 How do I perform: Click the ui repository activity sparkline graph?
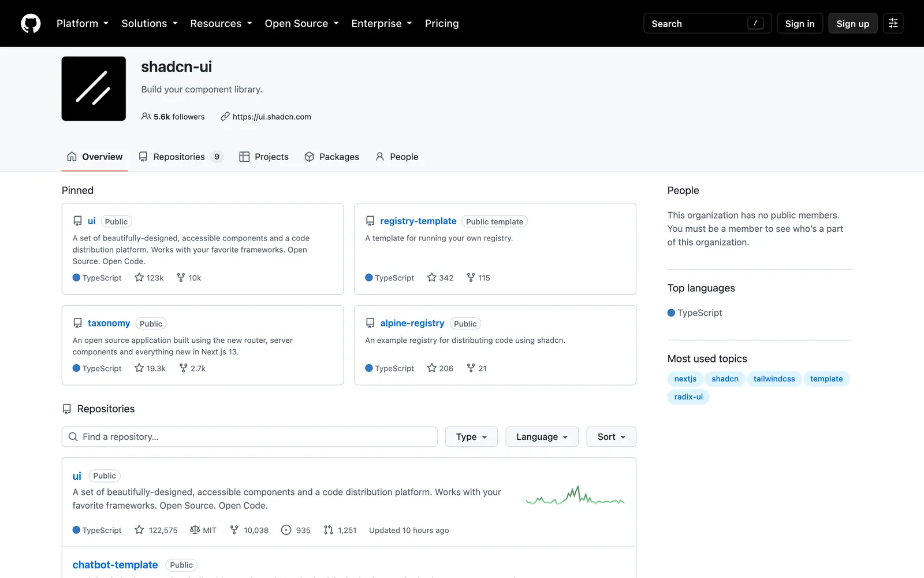(x=575, y=496)
